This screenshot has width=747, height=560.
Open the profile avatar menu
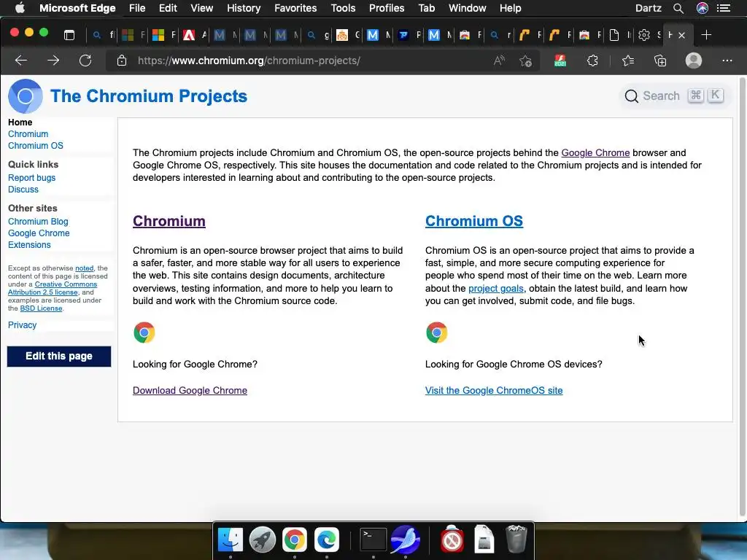694,61
